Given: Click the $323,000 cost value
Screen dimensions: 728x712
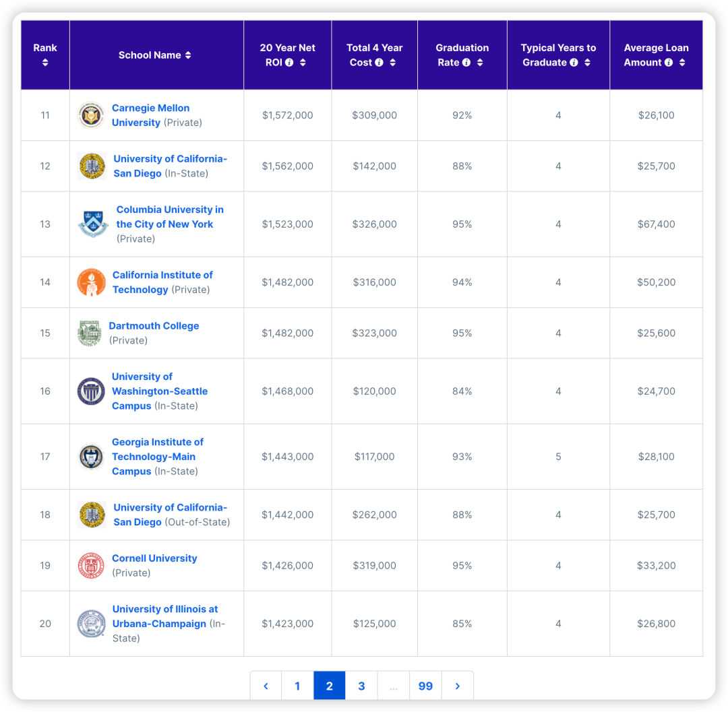Looking at the screenshot, I should (x=375, y=333).
